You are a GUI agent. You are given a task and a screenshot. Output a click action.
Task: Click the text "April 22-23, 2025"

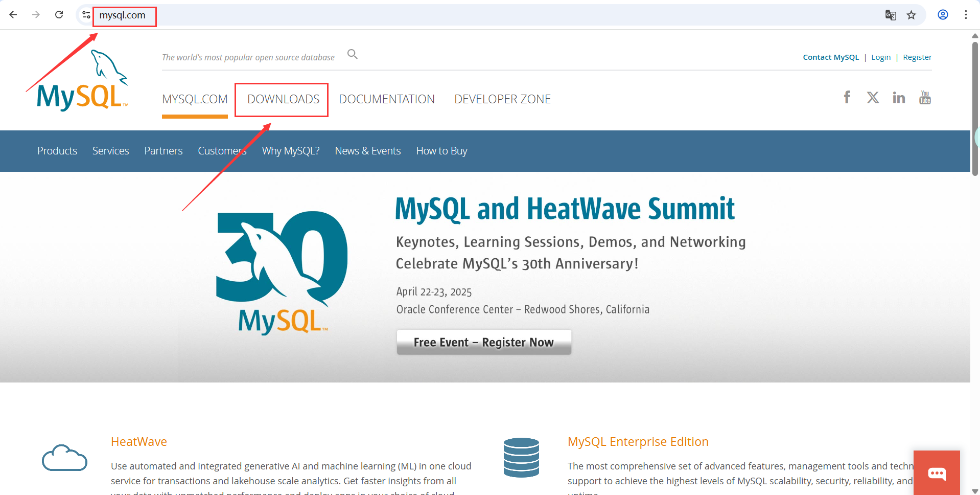point(434,291)
